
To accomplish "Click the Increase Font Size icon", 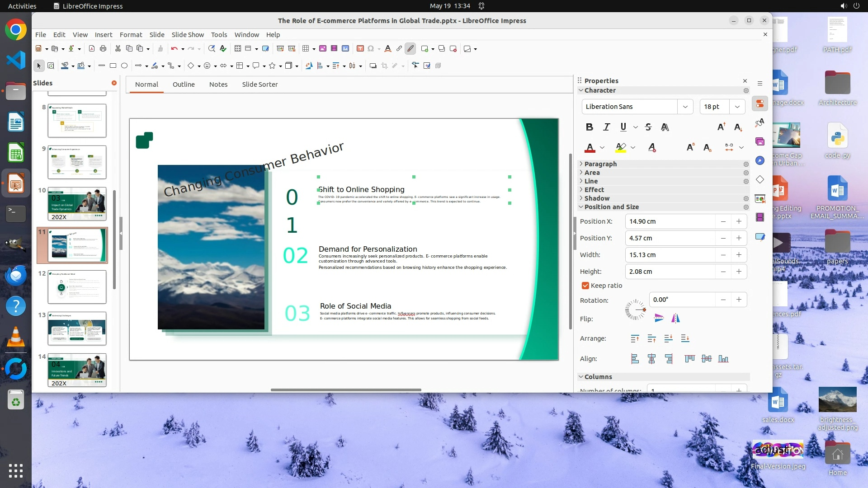I will click(721, 127).
